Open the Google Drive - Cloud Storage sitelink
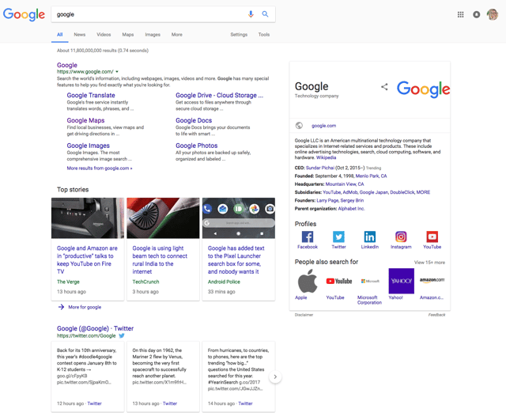Screen dimensions: 506x420 pos(220,95)
